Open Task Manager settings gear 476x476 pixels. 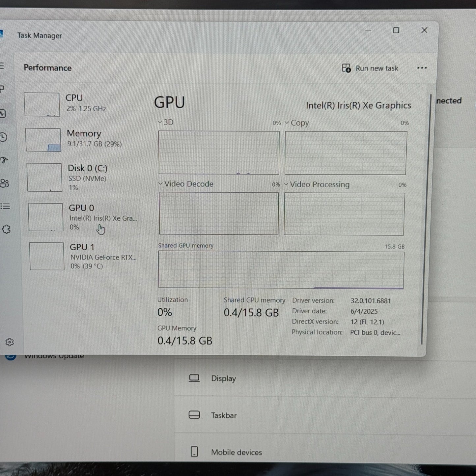[x=10, y=342]
